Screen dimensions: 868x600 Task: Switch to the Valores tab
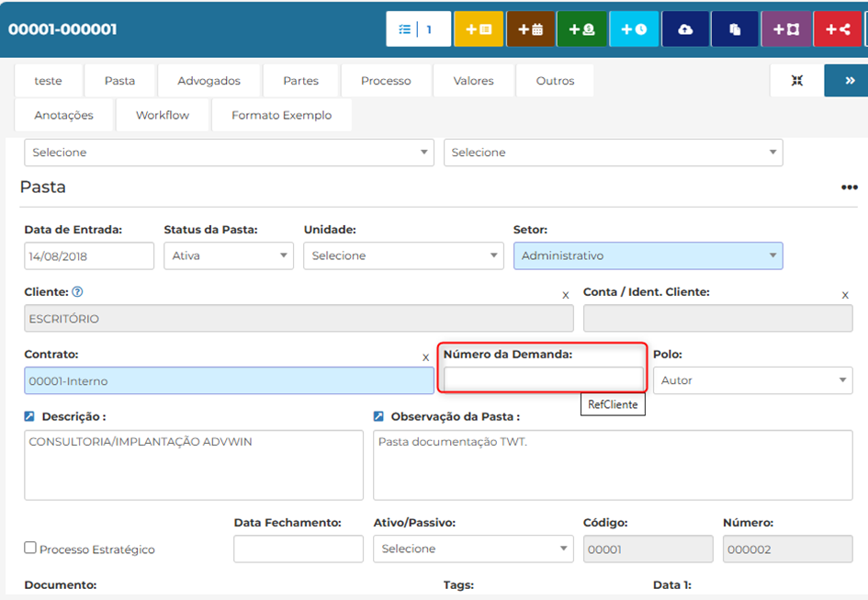[473, 81]
